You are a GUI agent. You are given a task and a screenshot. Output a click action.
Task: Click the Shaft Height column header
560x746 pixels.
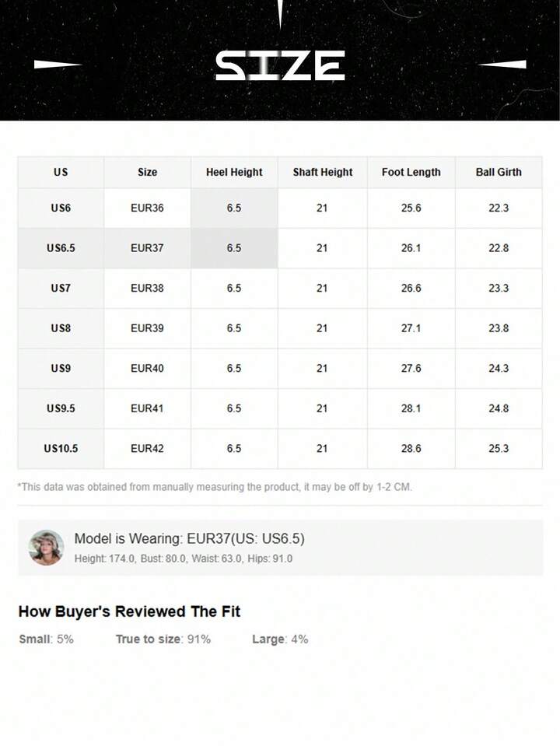pyautogui.click(x=323, y=172)
